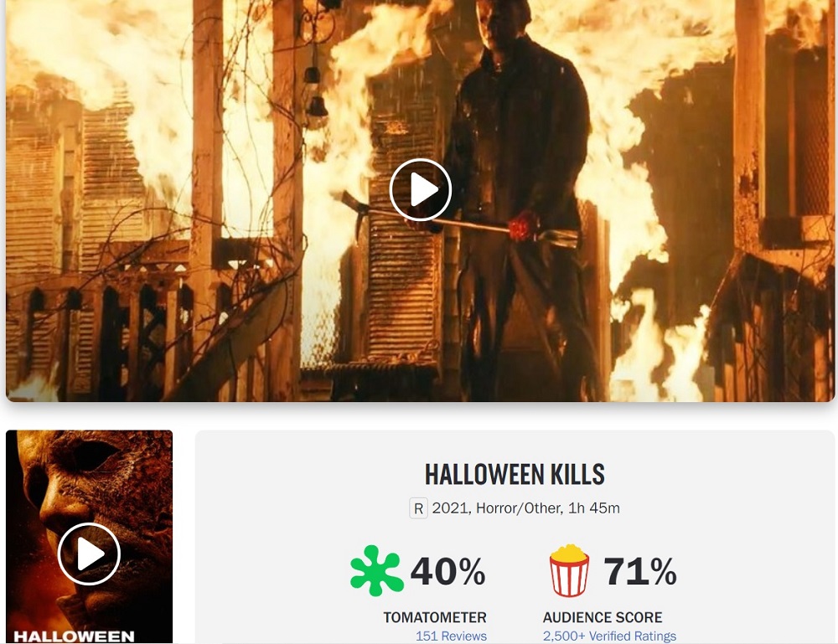Play the trailer on the burning house image
The height and width of the screenshot is (644, 838).
coord(421,189)
